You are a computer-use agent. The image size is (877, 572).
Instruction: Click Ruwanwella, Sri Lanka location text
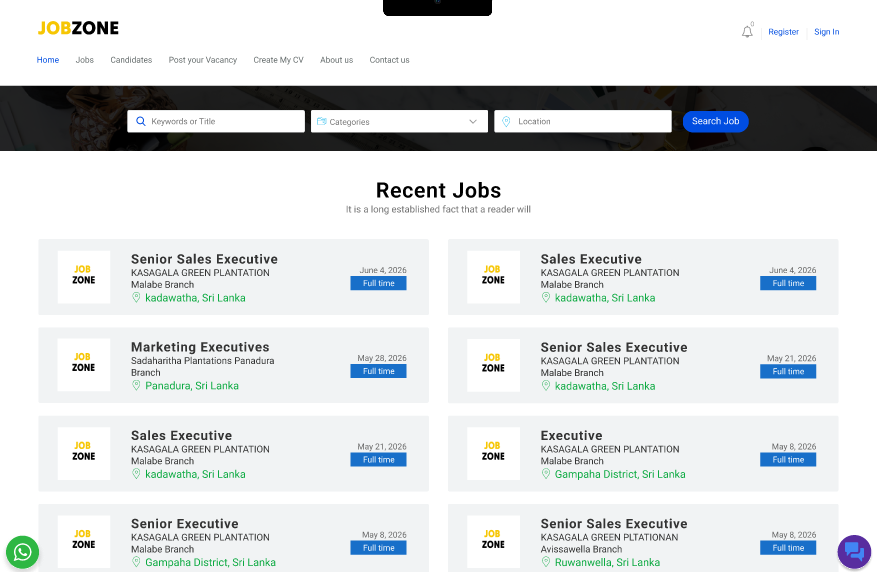pyautogui.click(x=607, y=562)
